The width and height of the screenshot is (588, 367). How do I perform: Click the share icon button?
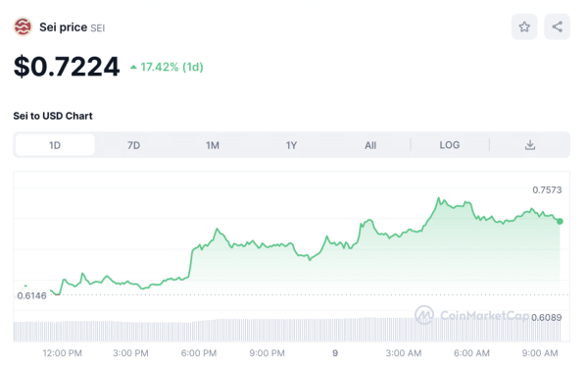pyautogui.click(x=558, y=26)
